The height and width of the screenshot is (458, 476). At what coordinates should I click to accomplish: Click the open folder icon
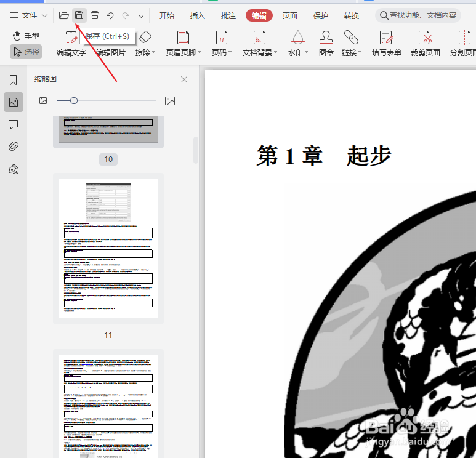[64, 15]
